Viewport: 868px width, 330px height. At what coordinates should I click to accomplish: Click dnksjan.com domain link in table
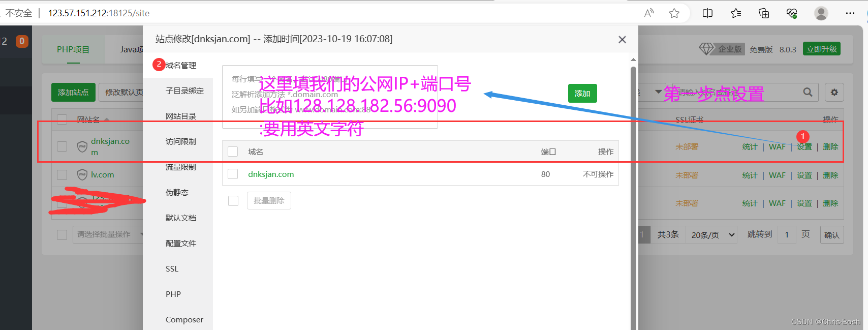(x=271, y=174)
